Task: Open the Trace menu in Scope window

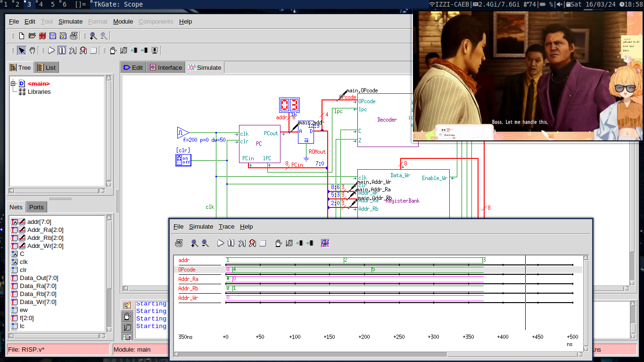Action: pos(226,227)
